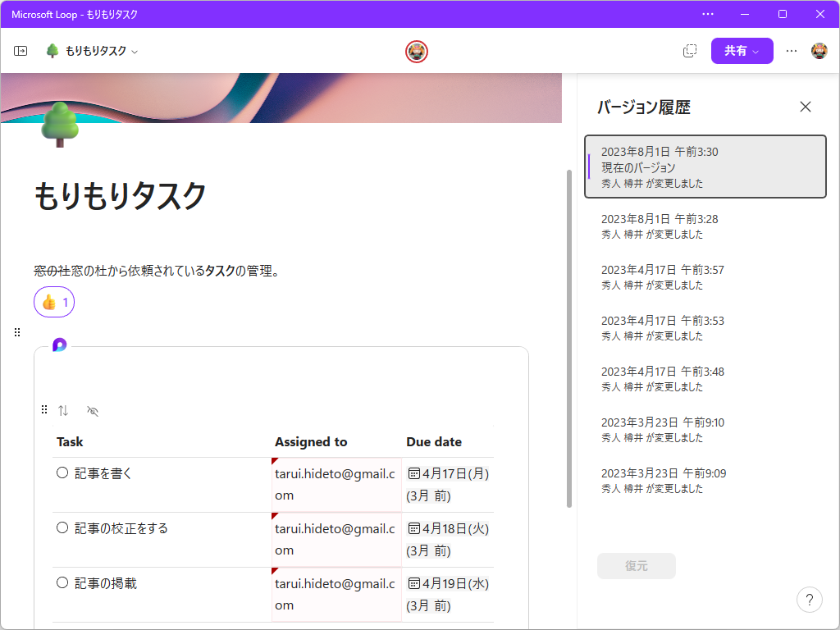Open the calendar icon on the 4月19日 due date
Image resolution: width=840 pixels, height=630 pixels.
(x=414, y=583)
